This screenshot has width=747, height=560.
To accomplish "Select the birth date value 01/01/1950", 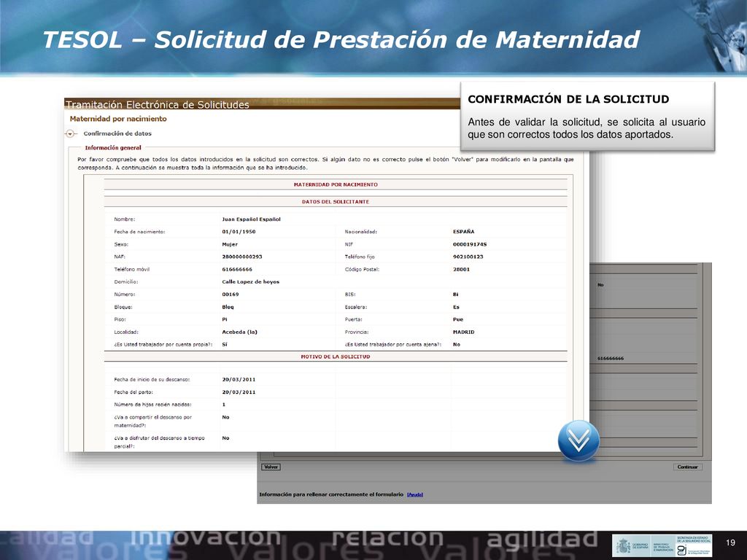I will tap(239, 232).
